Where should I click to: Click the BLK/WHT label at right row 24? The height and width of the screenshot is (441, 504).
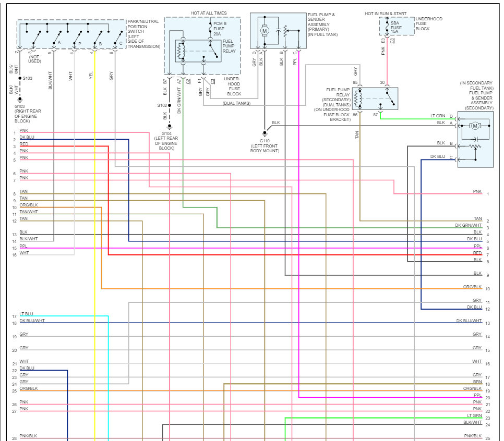click(x=473, y=422)
